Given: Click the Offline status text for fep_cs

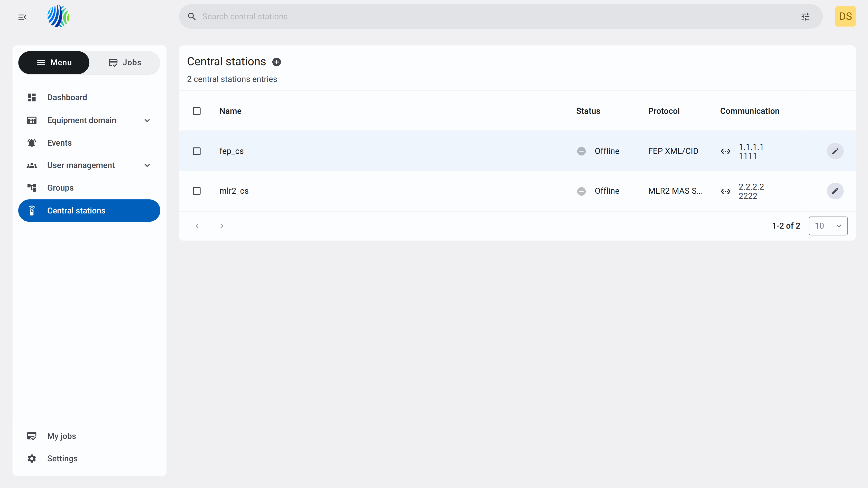Looking at the screenshot, I should (607, 151).
